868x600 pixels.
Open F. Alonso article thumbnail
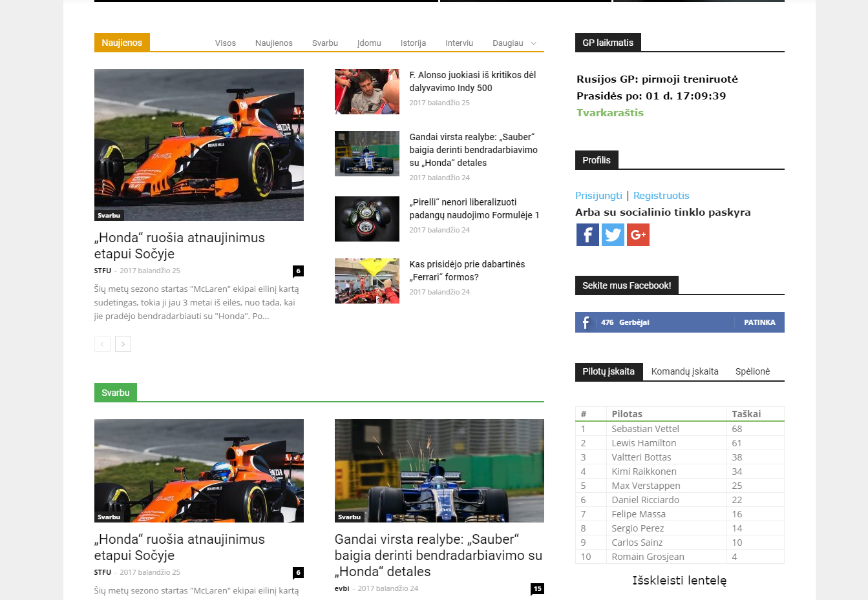click(367, 92)
